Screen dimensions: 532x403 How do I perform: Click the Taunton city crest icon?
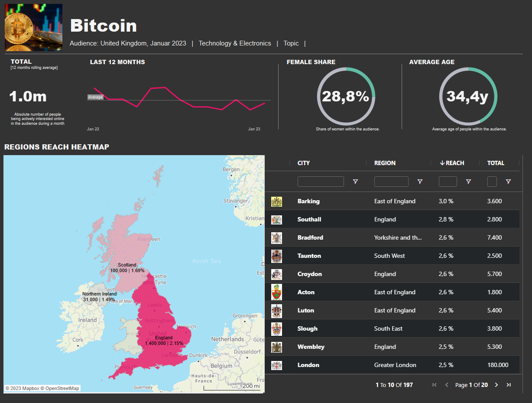click(276, 256)
